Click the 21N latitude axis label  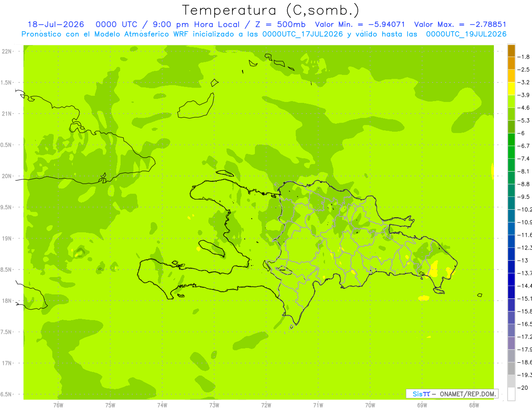7,114
